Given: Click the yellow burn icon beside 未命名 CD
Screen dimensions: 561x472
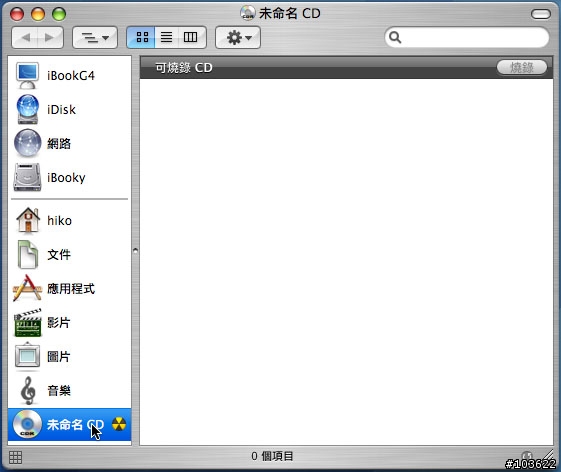Looking at the screenshot, I should [x=119, y=424].
